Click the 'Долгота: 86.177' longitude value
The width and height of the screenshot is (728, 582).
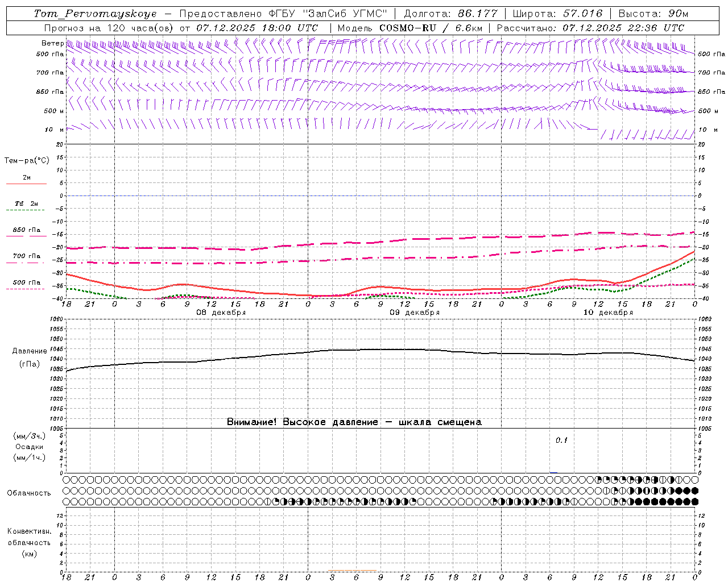450,14
